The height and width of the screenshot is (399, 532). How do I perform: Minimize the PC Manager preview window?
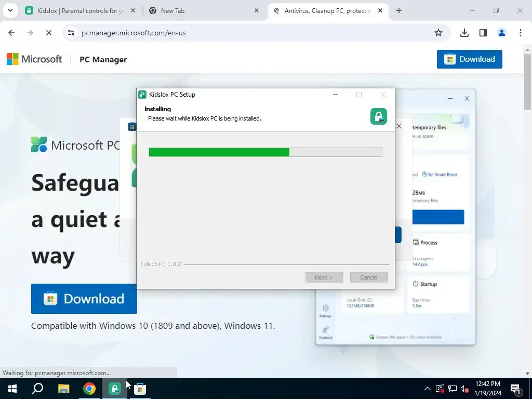tap(450, 98)
